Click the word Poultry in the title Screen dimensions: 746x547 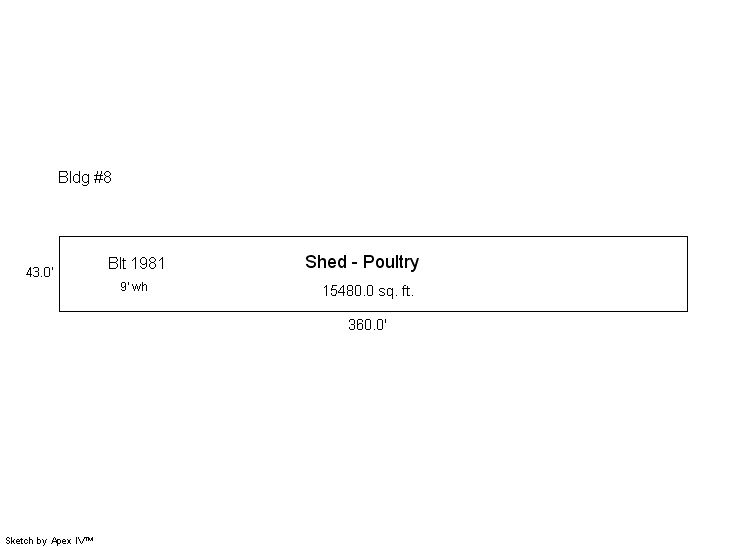391,262
